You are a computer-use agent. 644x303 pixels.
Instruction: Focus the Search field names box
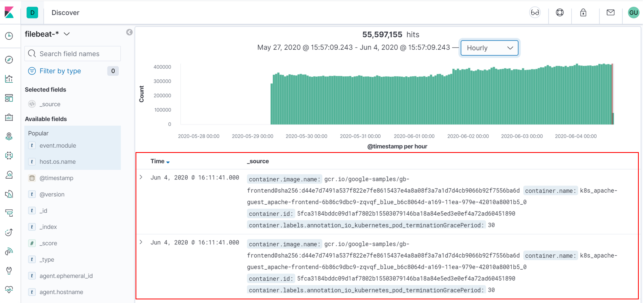[x=73, y=54]
